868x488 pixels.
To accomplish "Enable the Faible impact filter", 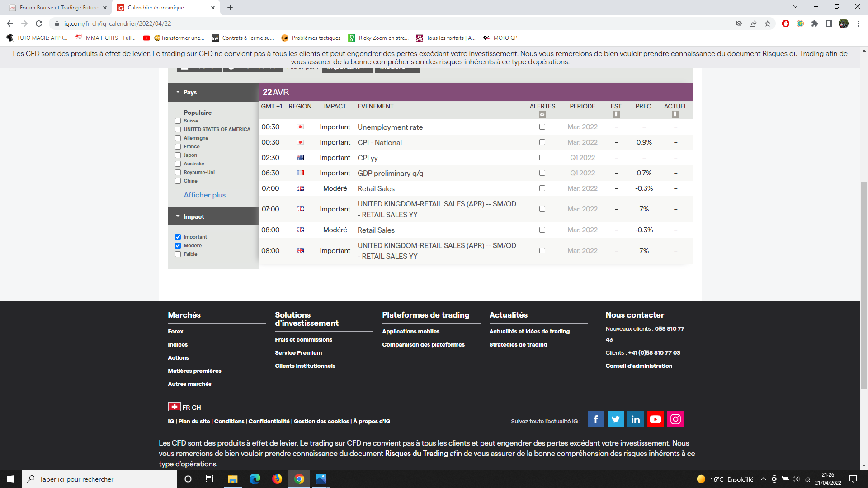I will tap(178, 254).
